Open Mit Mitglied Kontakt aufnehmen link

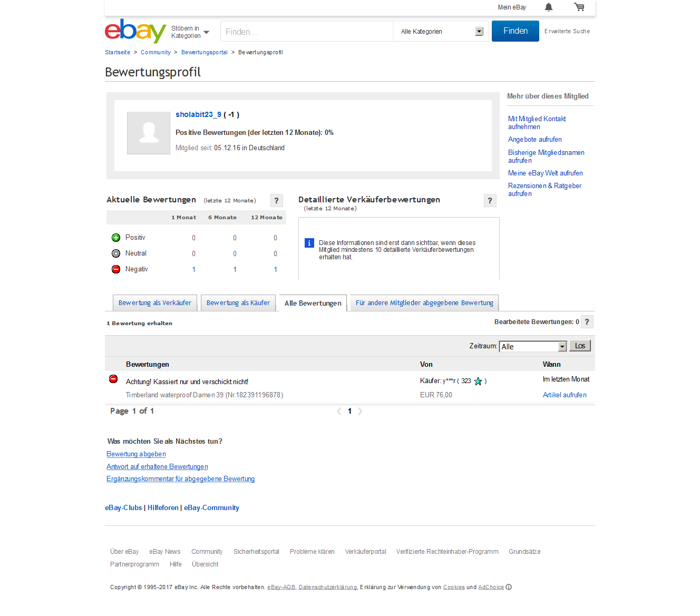click(537, 123)
